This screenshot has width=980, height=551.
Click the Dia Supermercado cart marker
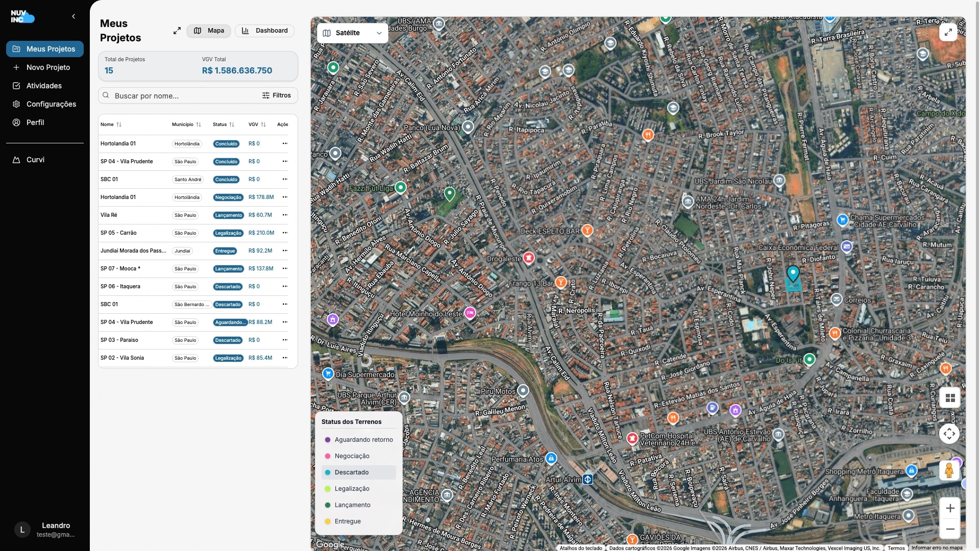(328, 373)
